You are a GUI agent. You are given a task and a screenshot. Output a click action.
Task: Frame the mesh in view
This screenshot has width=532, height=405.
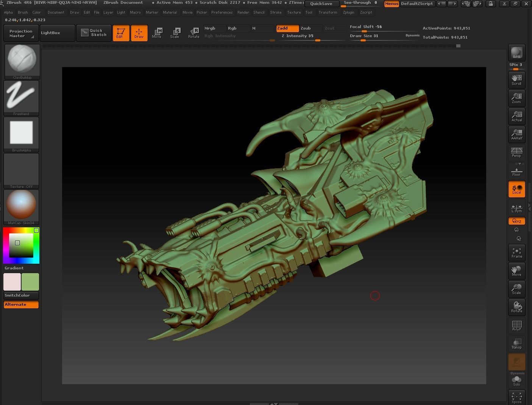(516, 252)
